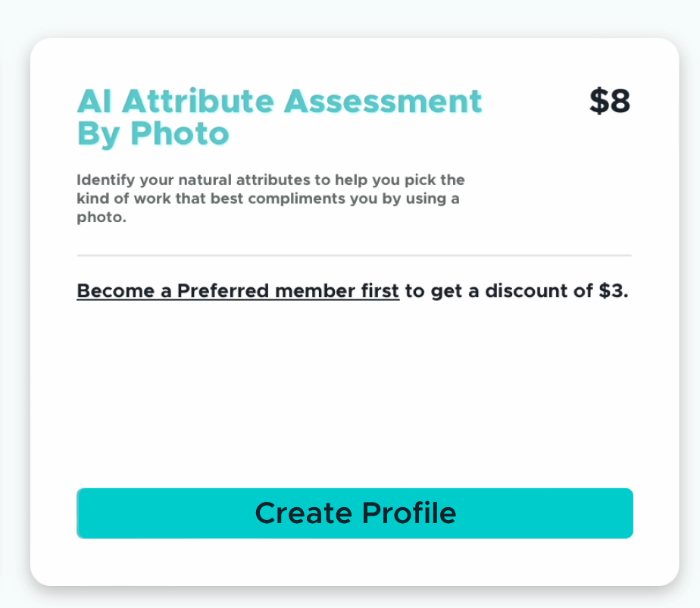Click the $3 discount amount
The image size is (700, 608).
(612, 291)
